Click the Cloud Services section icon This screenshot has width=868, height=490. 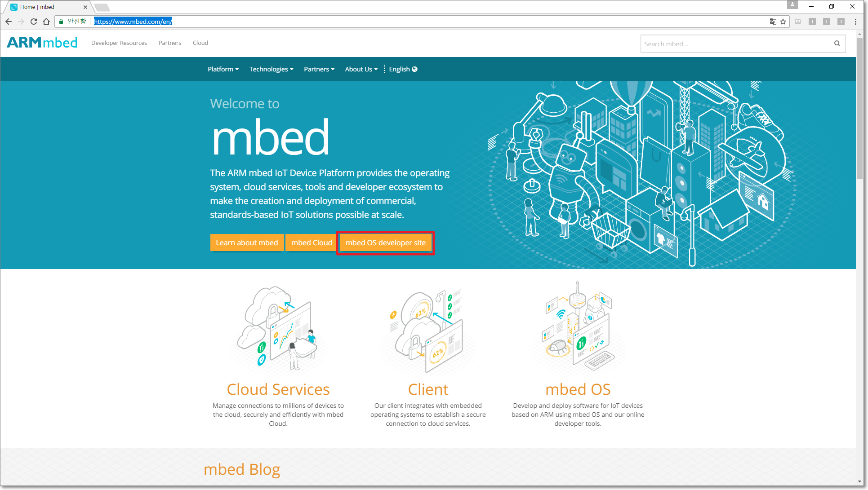point(278,329)
